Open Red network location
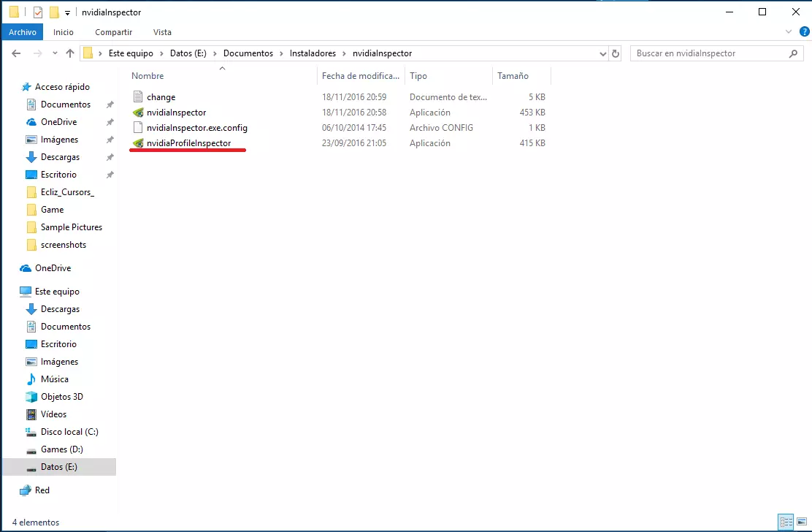Screen dimensions: 812x532 42,490
